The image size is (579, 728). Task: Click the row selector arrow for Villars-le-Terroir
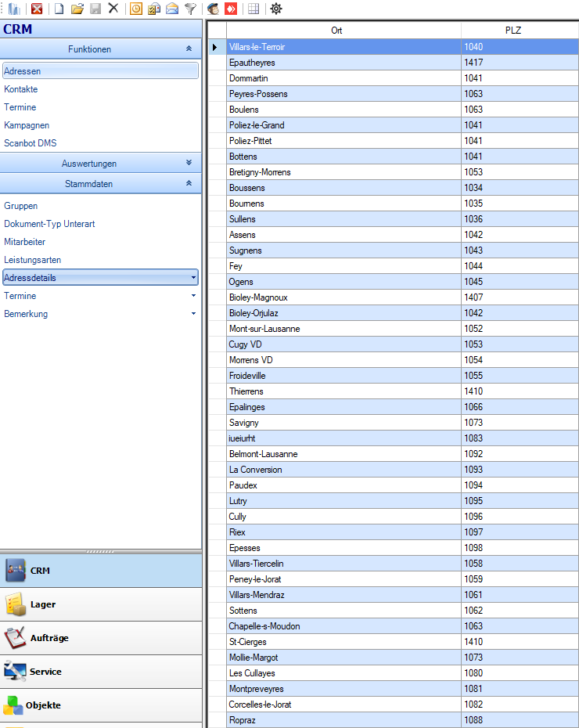(218, 47)
